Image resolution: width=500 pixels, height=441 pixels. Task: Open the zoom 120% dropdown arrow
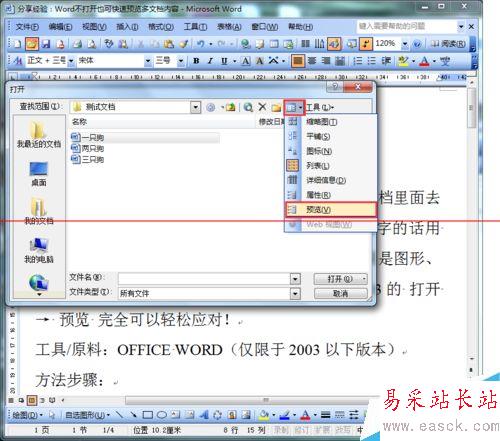click(x=405, y=44)
